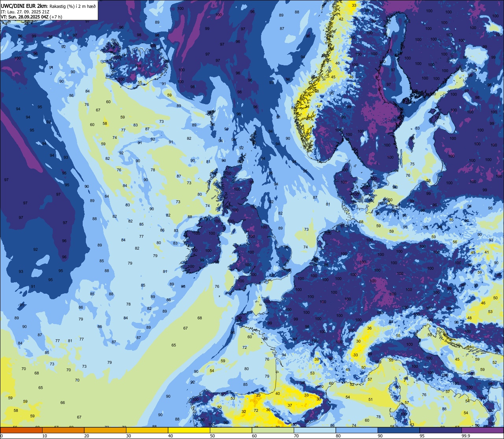Click the legend tick label '50'
Image resolution: width=504 pixels, height=439 pixels.
click(x=212, y=436)
